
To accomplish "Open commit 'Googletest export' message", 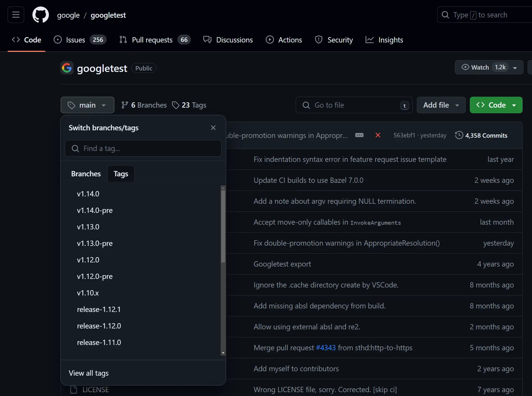I will (282, 264).
